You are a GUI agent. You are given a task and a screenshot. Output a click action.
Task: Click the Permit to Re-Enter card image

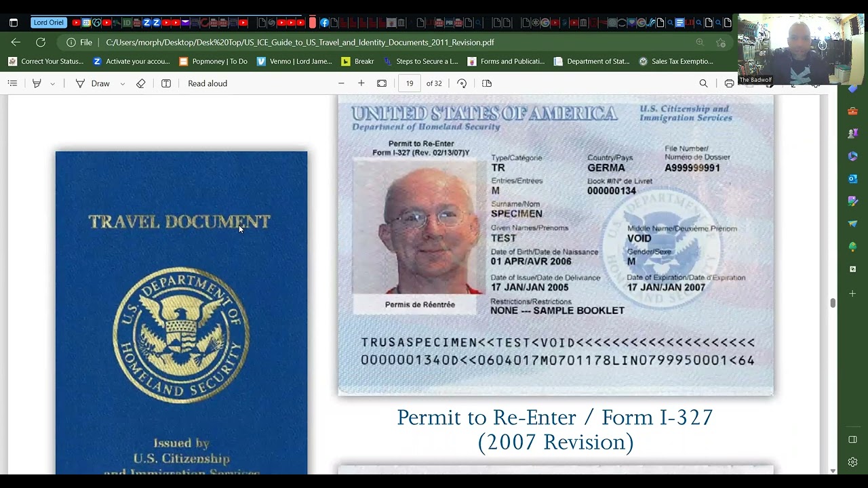coord(555,245)
